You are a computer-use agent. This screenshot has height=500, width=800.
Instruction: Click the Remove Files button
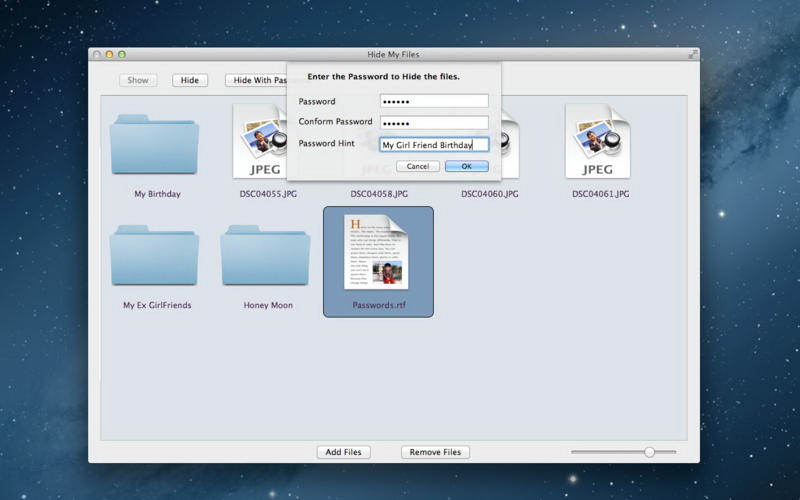point(435,452)
